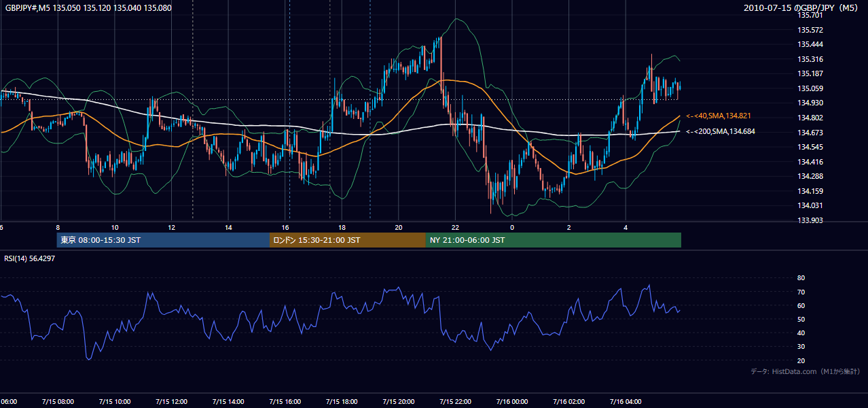The height and width of the screenshot is (408, 868).
Task: Click the 7/15 14:00 time axis label
Action: (228, 402)
